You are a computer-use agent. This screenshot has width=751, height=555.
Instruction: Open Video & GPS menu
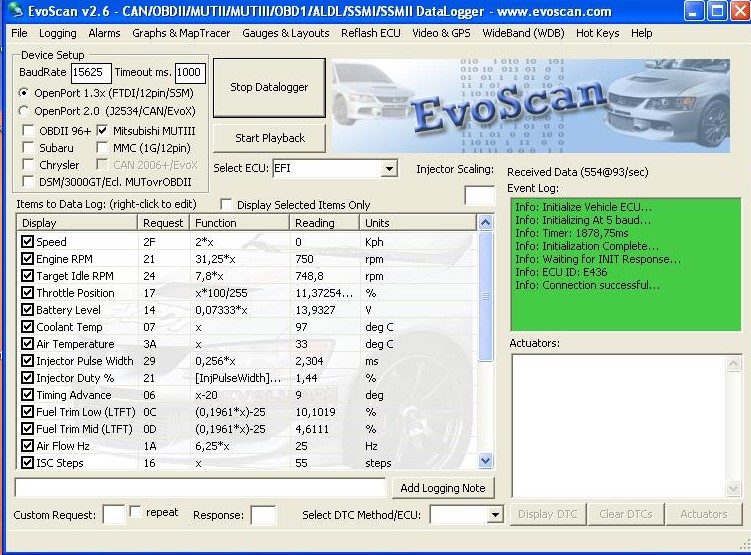coord(441,33)
